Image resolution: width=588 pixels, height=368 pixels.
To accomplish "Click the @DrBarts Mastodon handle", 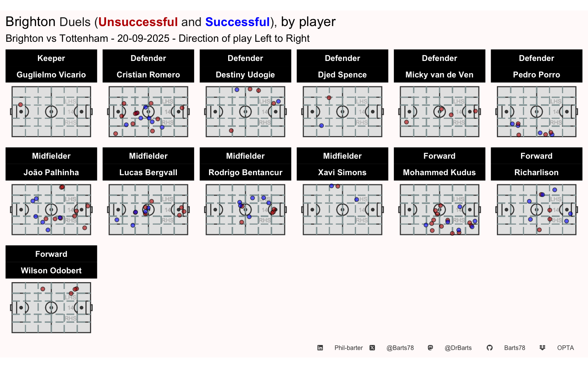I will click(x=458, y=348).
